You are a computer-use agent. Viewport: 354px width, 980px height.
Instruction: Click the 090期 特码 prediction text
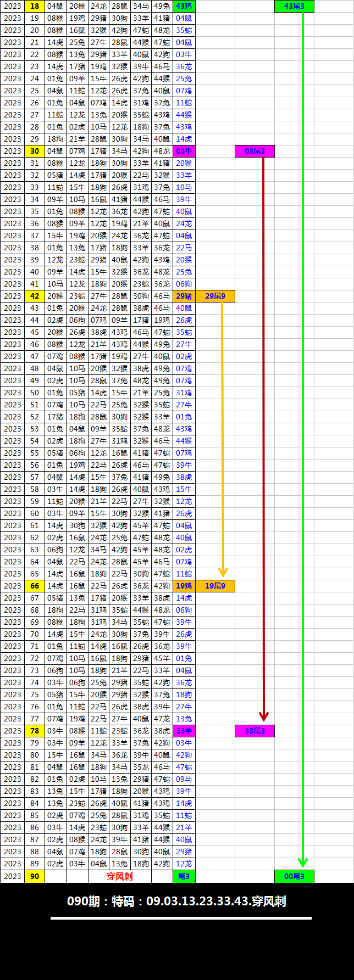[x=176, y=901]
